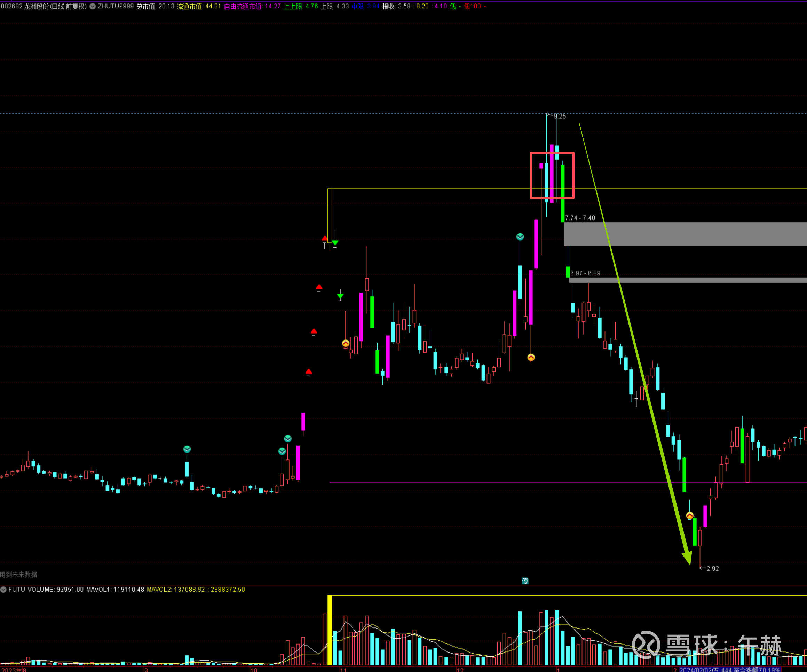This screenshot has width=807, height=672.
Task: Expand the FUTU VOLUME indicator dropdown
Action: coord(3,590)
